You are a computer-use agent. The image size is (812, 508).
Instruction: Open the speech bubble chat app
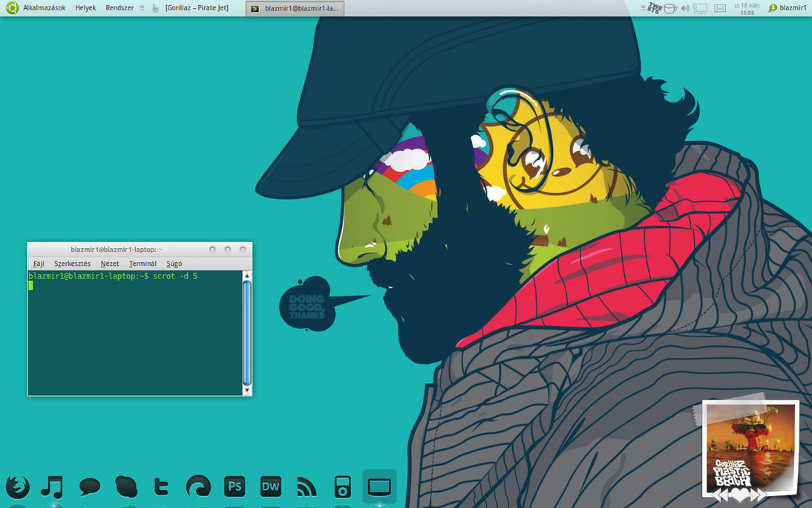tap(90, 486)
